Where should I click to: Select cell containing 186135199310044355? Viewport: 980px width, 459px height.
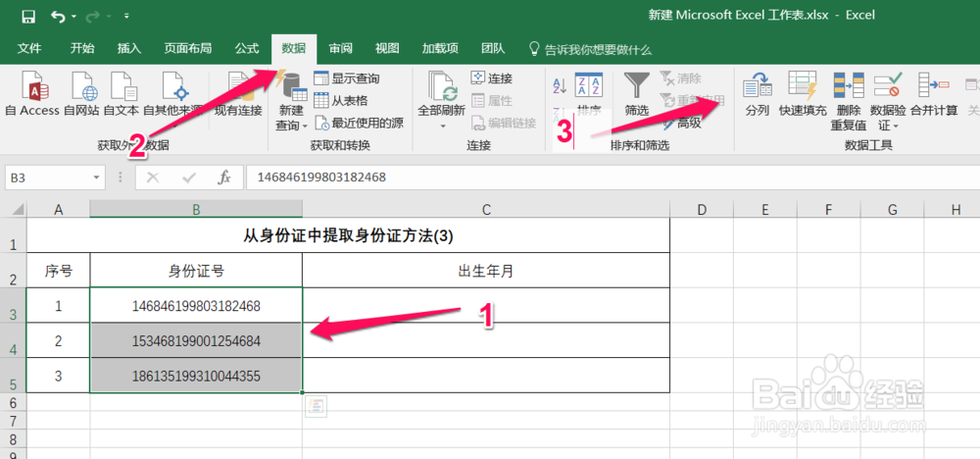[x=196, y=376]
